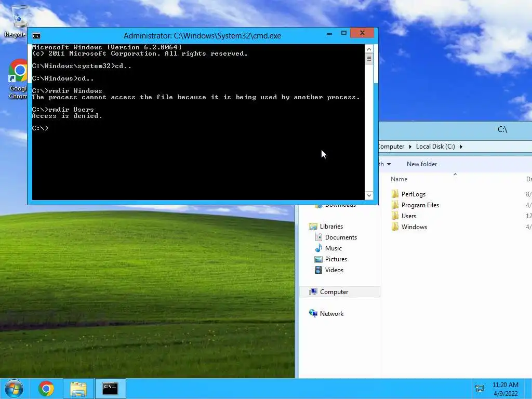The image size is (532, 399).
Task: Click the Explorer window title C:\
Action: 502,129
